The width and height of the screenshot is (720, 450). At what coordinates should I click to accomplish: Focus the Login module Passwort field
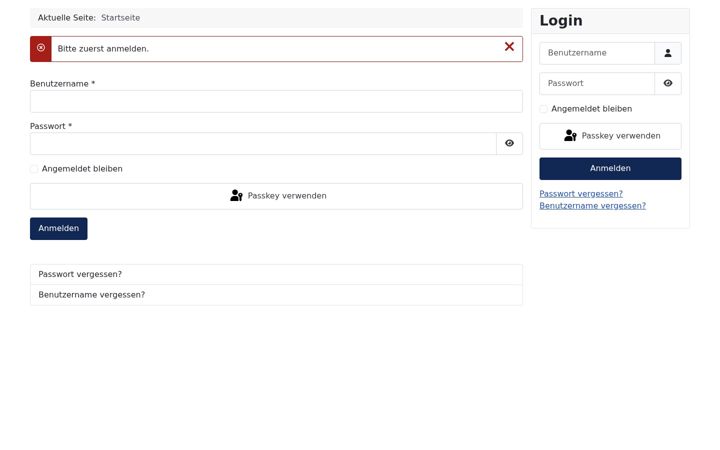click(597, 84)
